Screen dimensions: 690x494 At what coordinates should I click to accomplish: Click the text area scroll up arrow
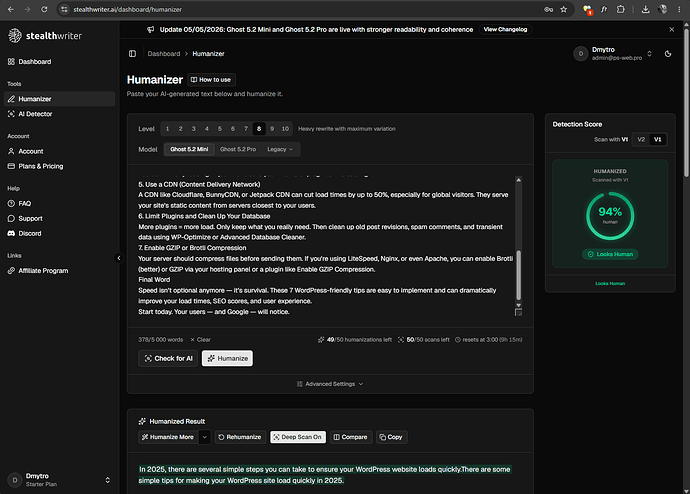click(x=518, y=180)
